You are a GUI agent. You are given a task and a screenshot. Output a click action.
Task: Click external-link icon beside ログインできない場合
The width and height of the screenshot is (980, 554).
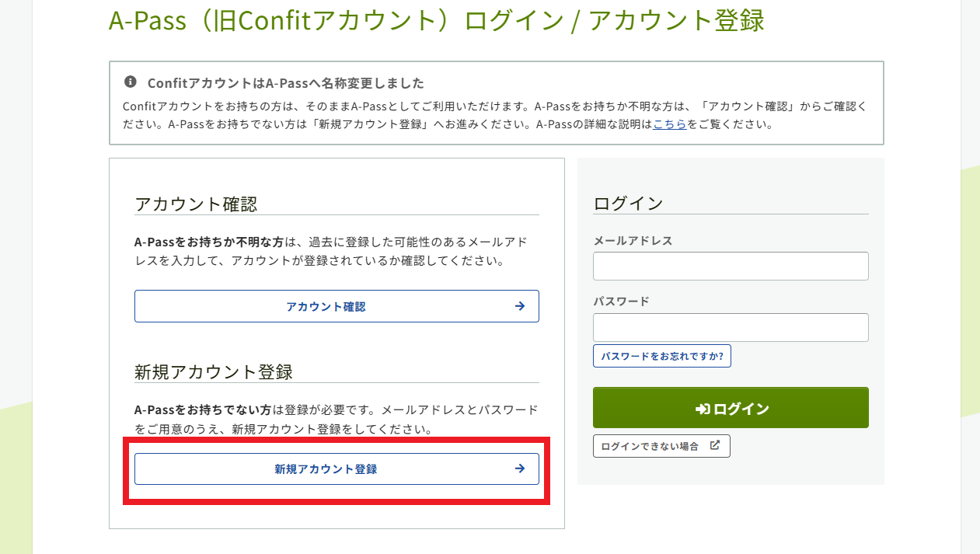715,446
